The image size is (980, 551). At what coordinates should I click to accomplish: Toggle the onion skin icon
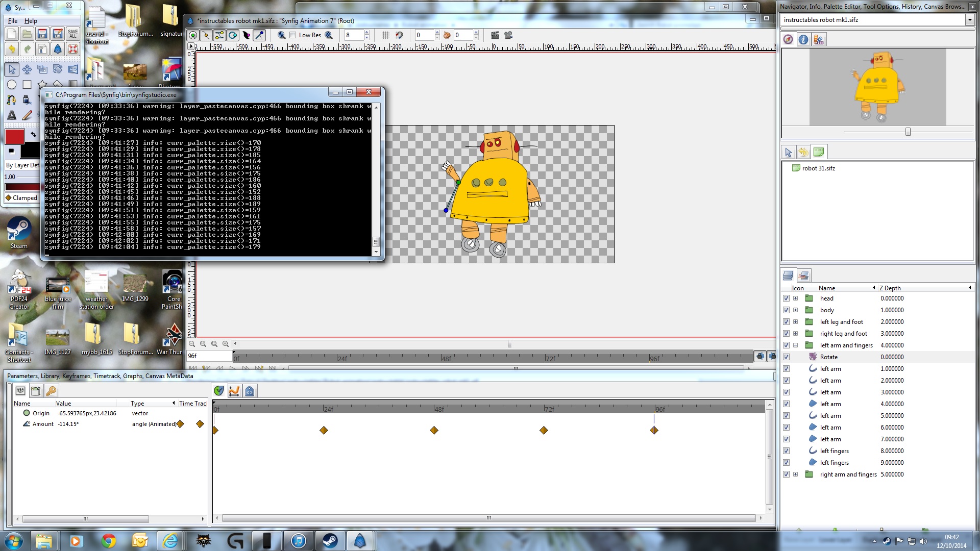[x=447, y=35]
